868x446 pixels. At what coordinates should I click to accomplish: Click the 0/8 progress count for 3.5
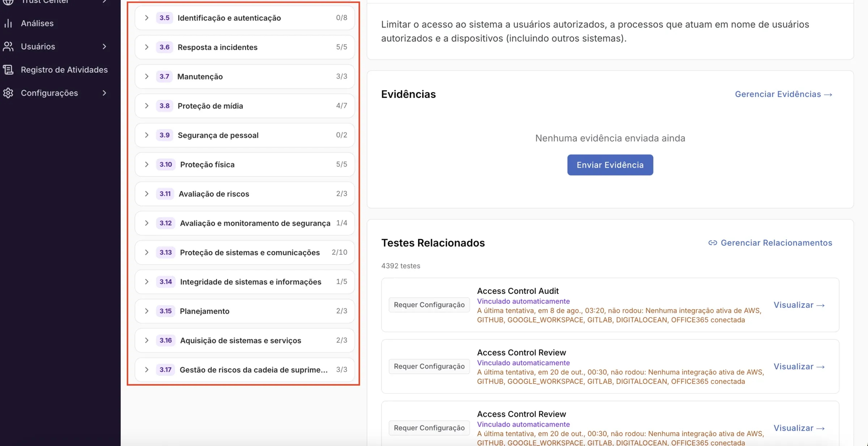[x=341, y=18]
